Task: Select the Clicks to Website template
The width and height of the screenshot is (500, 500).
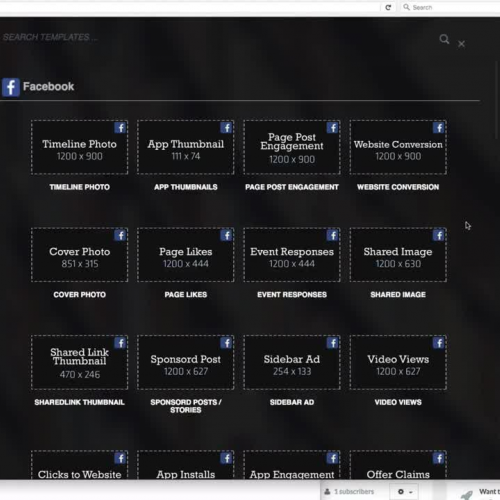Action: tap(79, 465)
